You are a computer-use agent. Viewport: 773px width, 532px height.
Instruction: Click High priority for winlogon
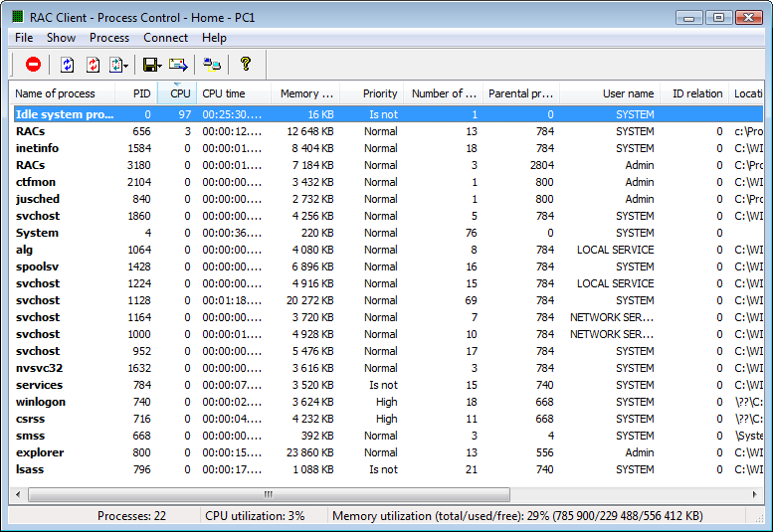click(x=386, y=402)
